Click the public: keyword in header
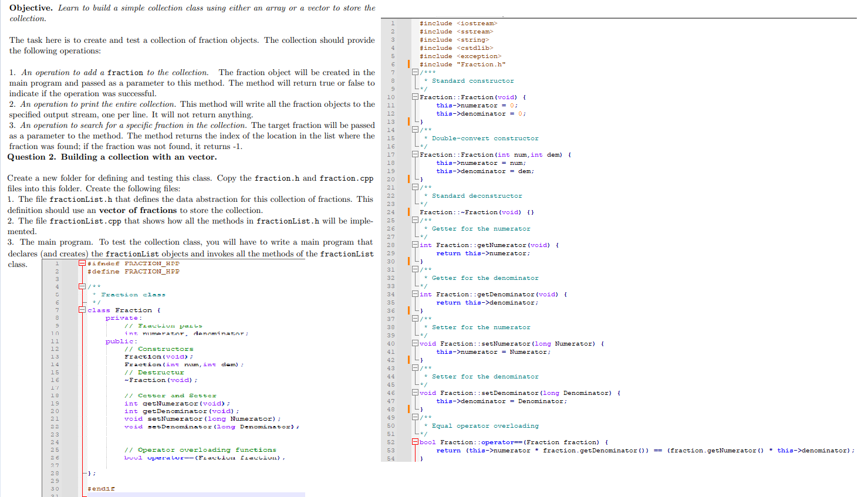 (121, 342)
